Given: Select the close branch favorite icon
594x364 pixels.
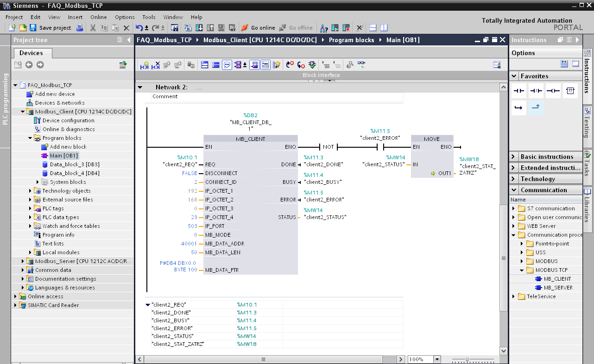Looking at the screenshot, I should tap(536, 108).
